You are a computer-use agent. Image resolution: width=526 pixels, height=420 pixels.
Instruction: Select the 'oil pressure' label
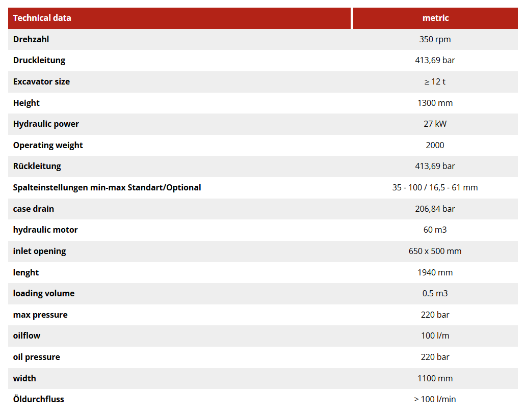(x=37, y=357)
